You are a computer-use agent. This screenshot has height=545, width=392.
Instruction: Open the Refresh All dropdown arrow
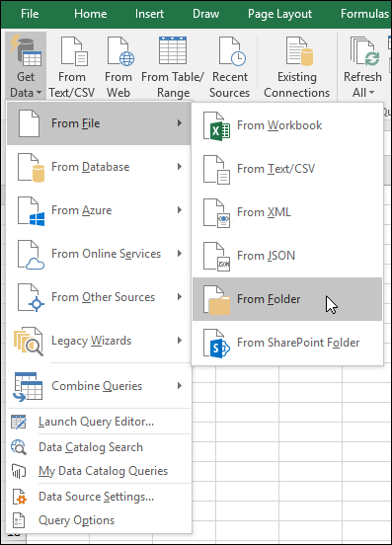click(x=371, y=93)
